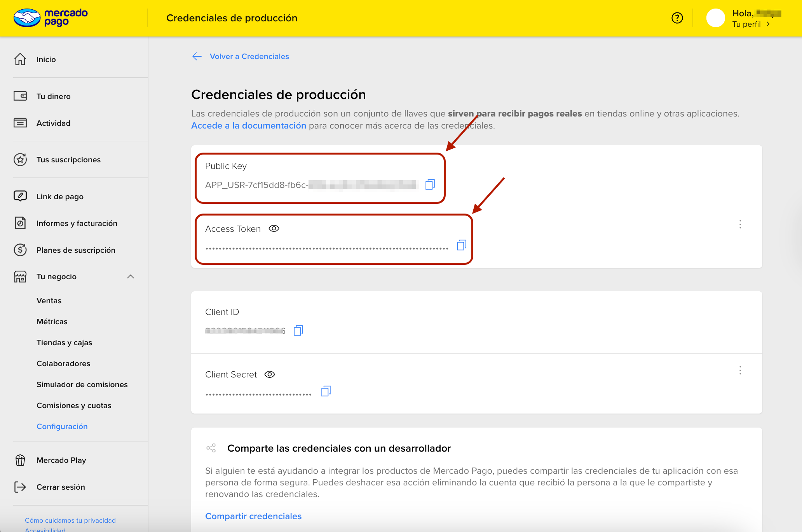Image resolution: width=802 pixels, height=532 pixels.
Task: Open Access Token three-dot options menu
Action: [x=740, y=224]
